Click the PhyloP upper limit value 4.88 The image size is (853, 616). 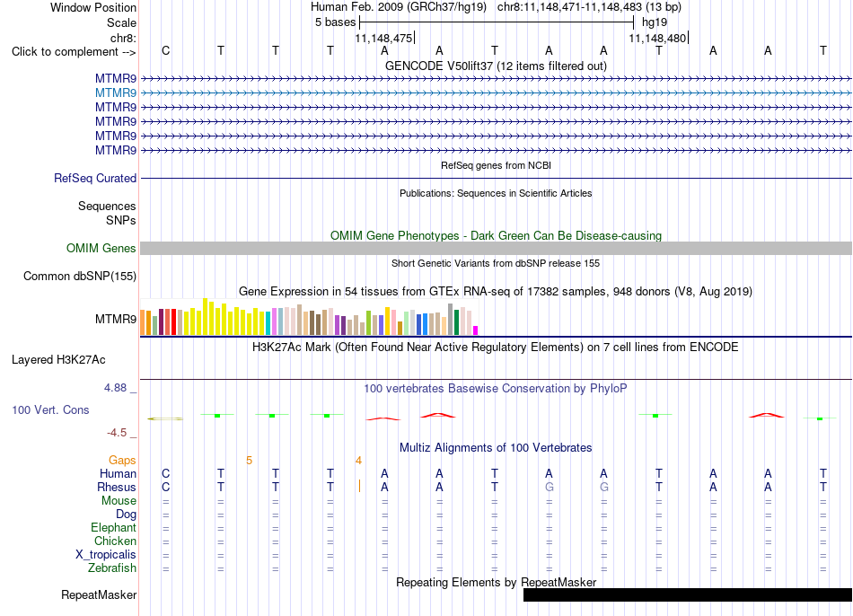[115, 388]
